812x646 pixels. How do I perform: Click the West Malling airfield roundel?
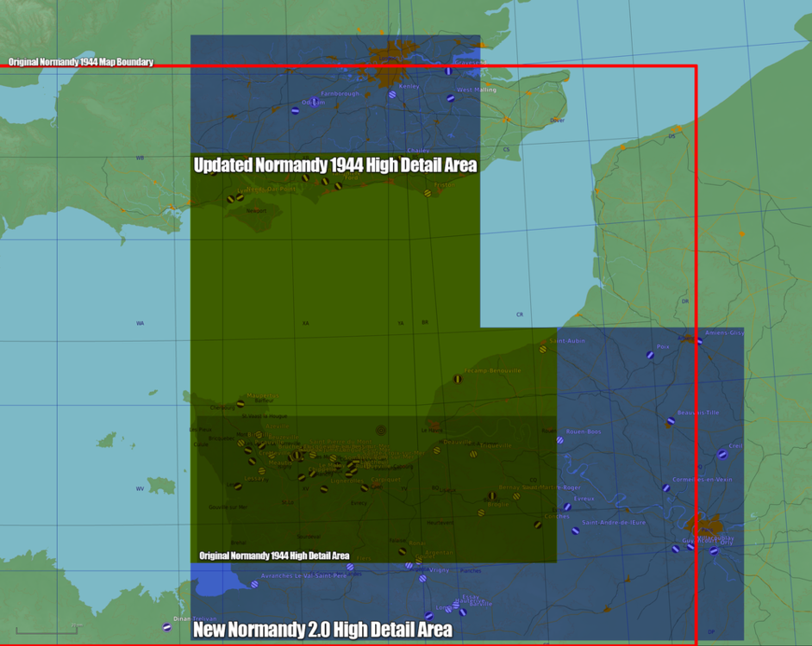pos(450,98)
